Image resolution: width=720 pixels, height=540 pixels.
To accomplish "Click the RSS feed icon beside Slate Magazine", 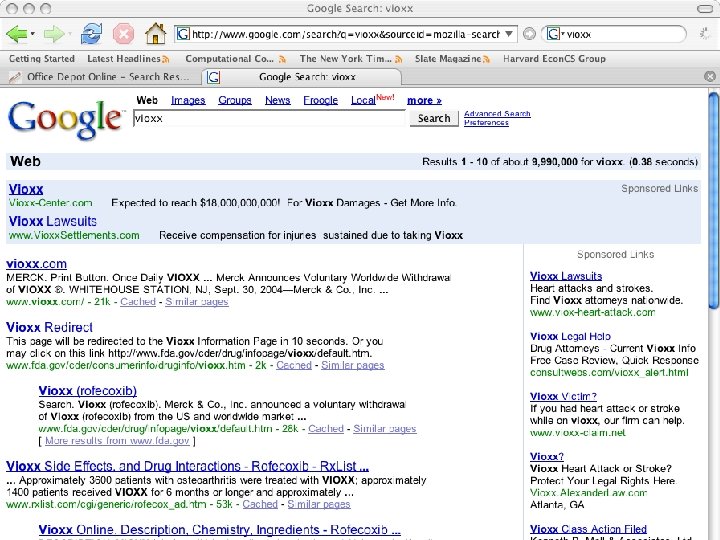I will pyautogui.click(x=486, y=59).
